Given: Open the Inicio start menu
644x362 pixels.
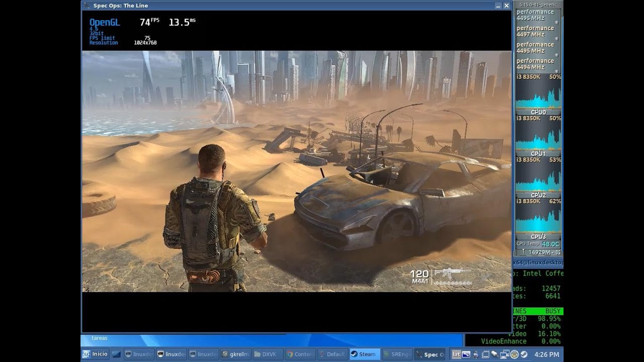Looking at the screenshot, I should (95, 354).
